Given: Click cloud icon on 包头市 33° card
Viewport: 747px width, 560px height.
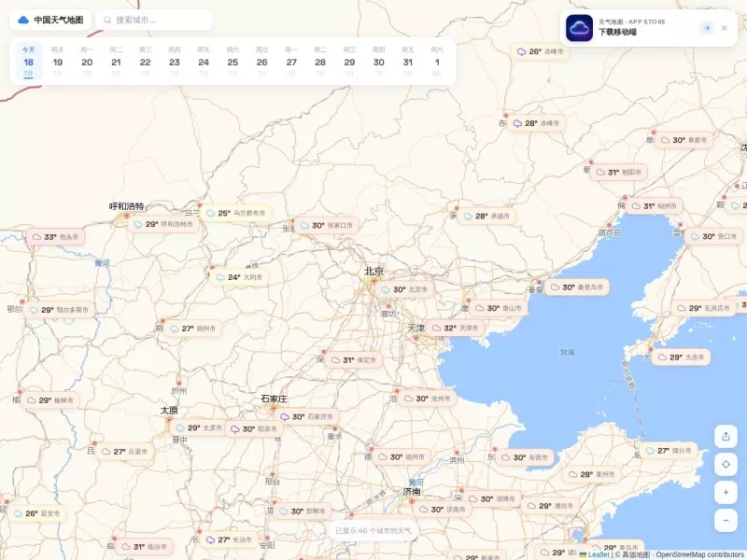Looking at the screenshot, I should (x=36, y=237).
